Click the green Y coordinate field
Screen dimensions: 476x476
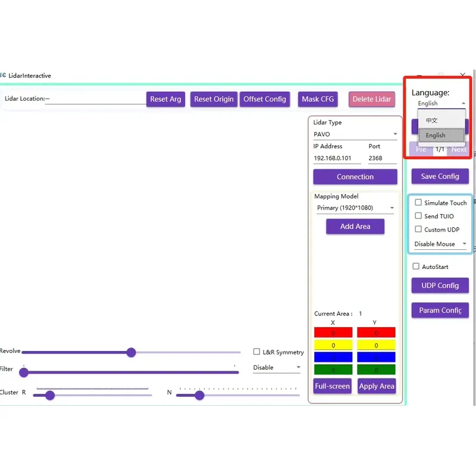click(376, 369)
